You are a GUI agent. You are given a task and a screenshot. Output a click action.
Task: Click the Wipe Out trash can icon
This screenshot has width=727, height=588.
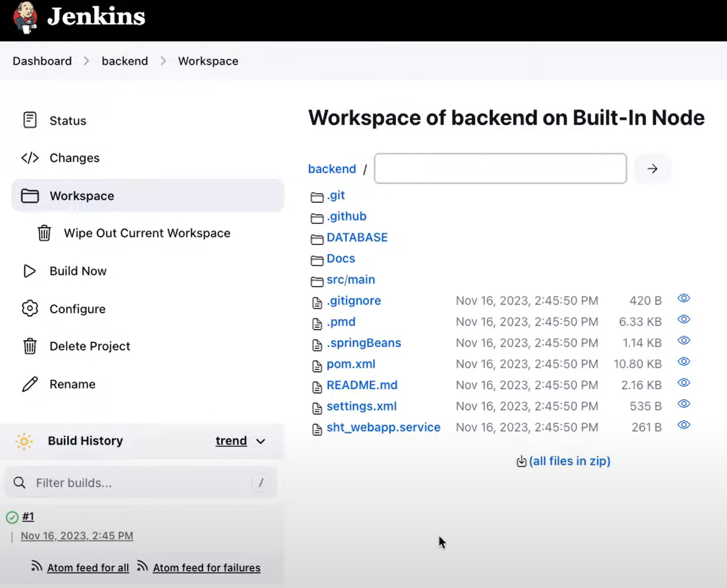tap(44, 233)
